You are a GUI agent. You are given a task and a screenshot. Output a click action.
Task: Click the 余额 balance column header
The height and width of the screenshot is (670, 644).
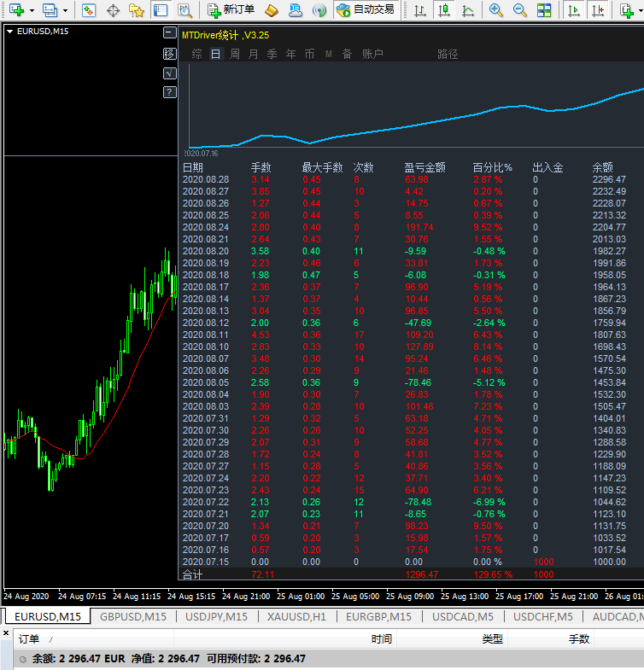(602, 167)
